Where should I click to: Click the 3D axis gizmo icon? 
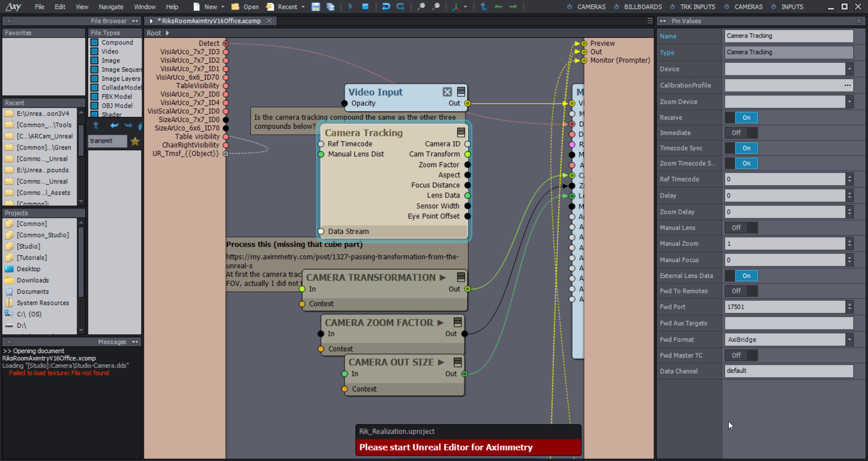(456, 7)
